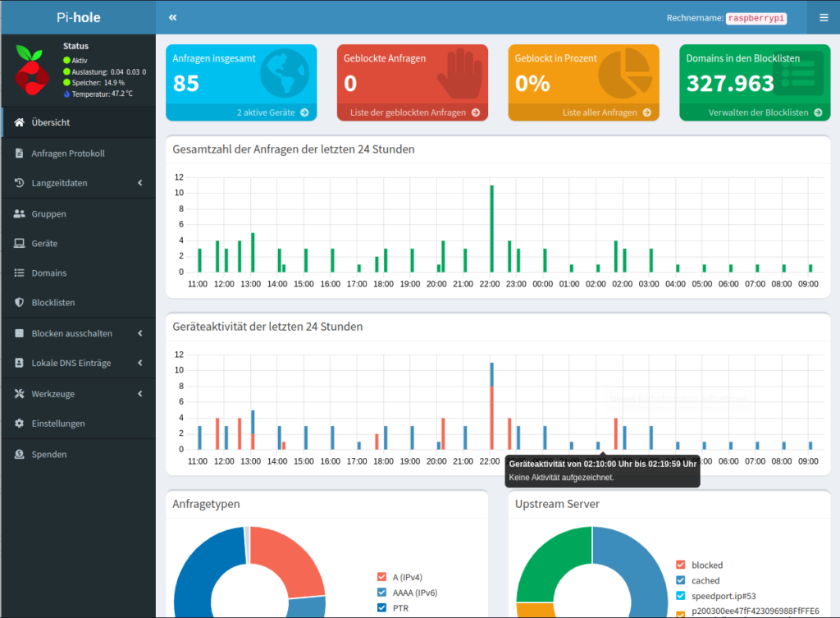Click the gear icon beside Einstellungen
This screenshot has width=840, height=618.
[20, 423]
